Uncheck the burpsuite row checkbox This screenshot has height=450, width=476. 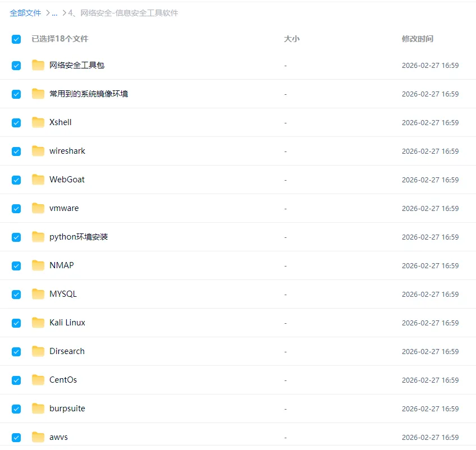click(x=16, y=409)
